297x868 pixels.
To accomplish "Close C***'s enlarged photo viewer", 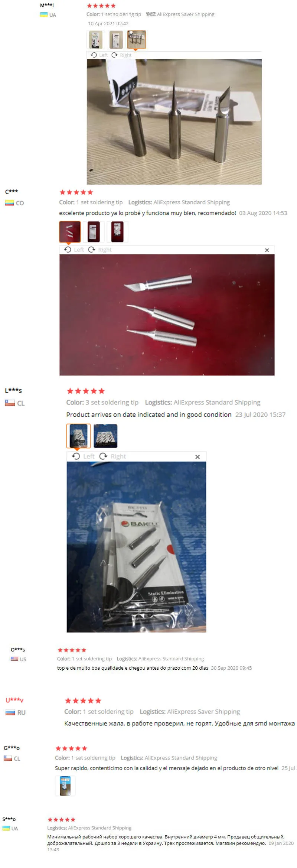I will 267,250.
